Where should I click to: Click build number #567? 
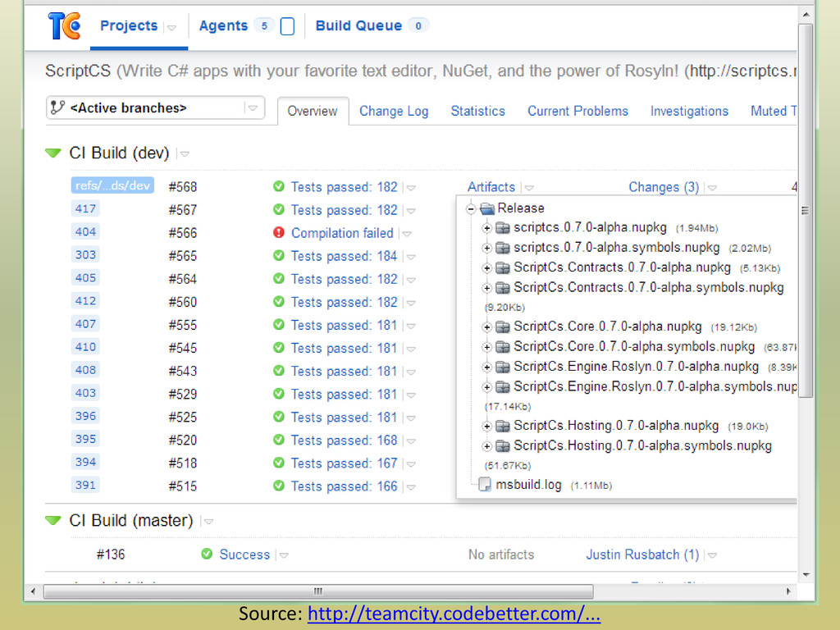(183, 210)
